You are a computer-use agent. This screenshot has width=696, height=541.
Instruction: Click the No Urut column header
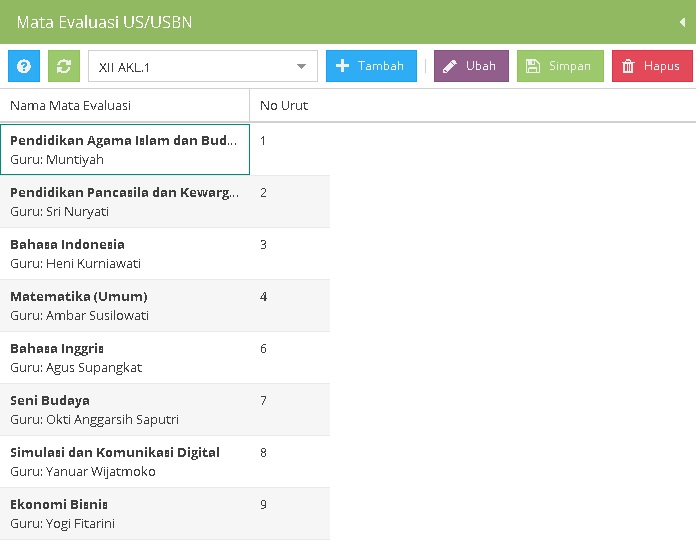[x=288, y=105]
